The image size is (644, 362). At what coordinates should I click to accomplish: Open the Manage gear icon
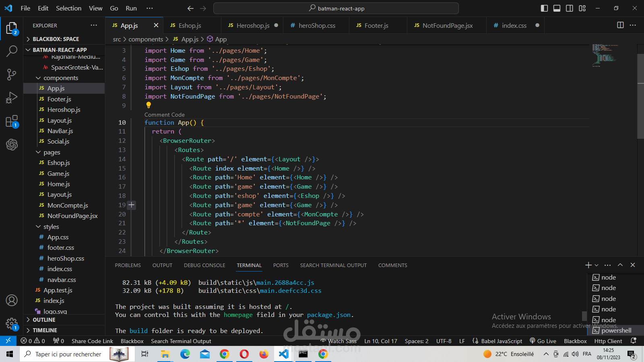click(x=12, y=323)
